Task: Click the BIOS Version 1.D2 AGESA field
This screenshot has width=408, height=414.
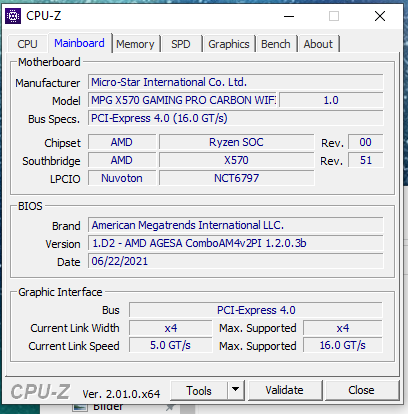Action: pos(236,243)
